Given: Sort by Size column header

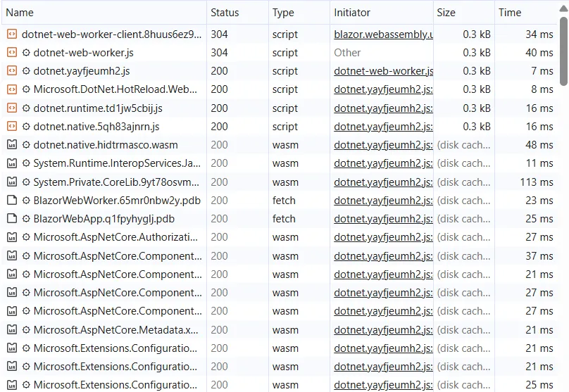Looking at the screenshot, I should 464,13.
